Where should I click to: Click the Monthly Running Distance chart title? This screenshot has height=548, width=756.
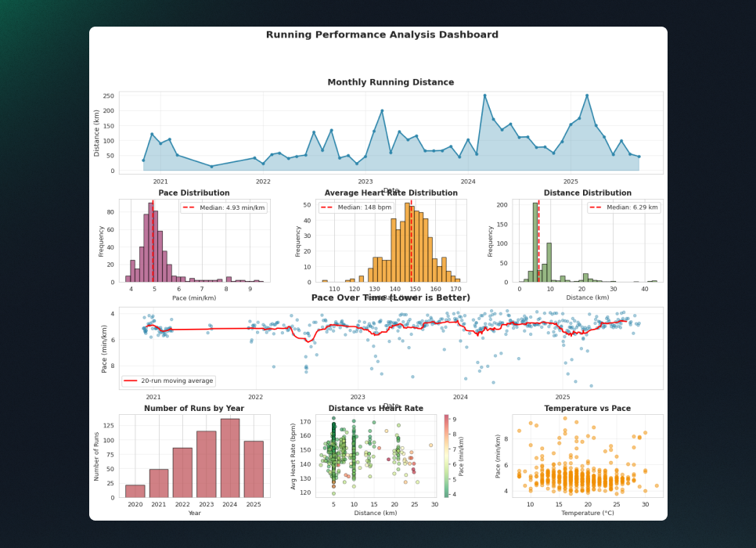[x=391, y=82]
